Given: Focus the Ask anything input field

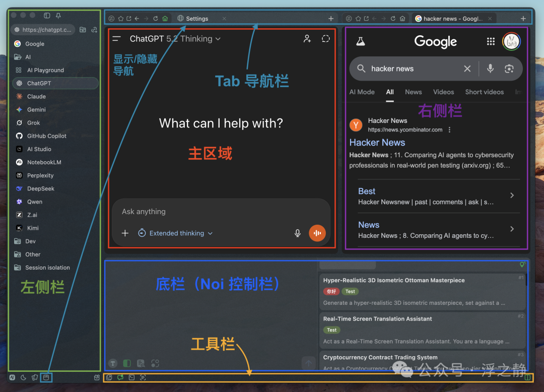Looking at the screenshot, I should (x=221, y=212).
